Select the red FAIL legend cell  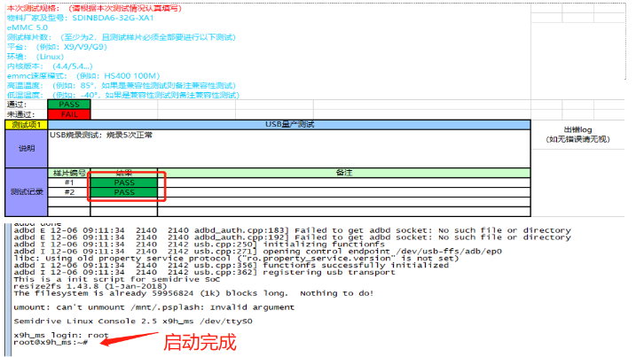click(68, 114)
